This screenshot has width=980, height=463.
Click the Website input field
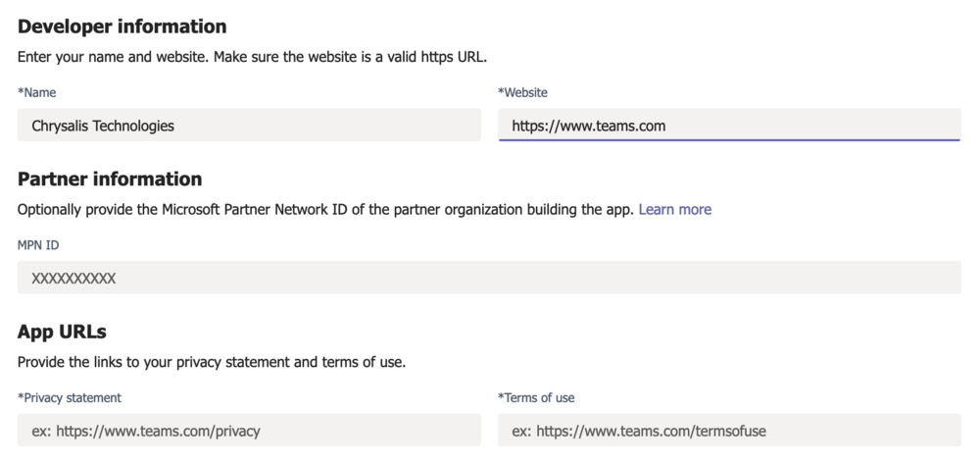(729, 126)
